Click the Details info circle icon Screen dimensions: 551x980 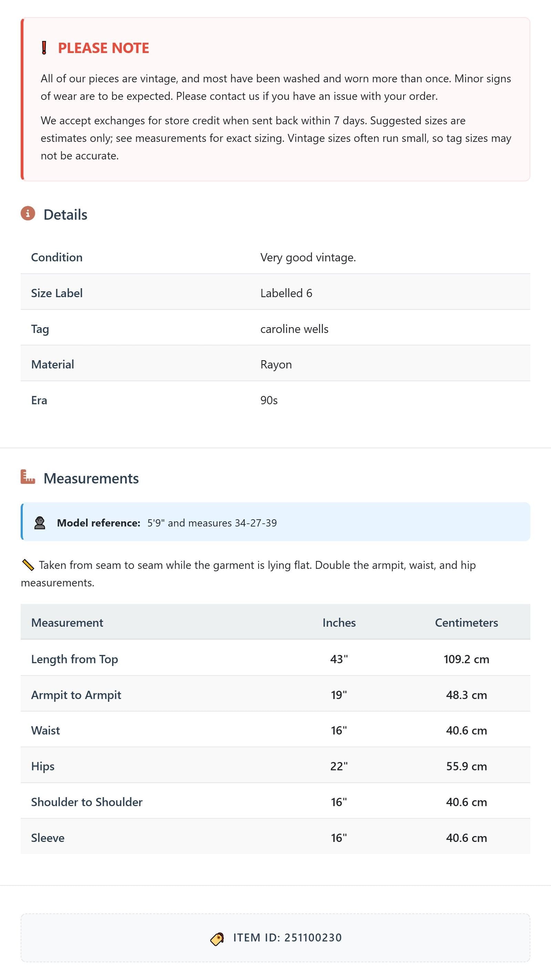pos(28,213)
